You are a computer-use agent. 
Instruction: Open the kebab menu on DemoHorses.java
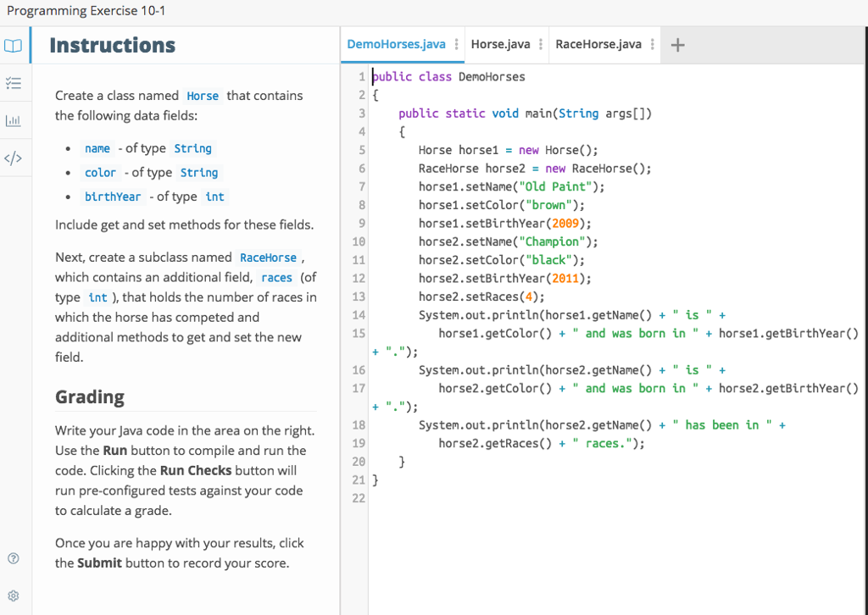point(455,45)
